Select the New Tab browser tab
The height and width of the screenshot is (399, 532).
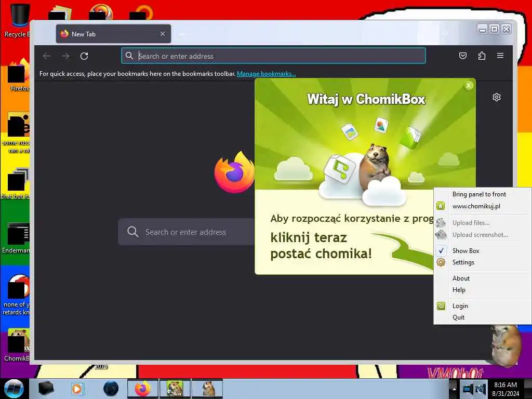pyautogui.click(x=113, y=34)
